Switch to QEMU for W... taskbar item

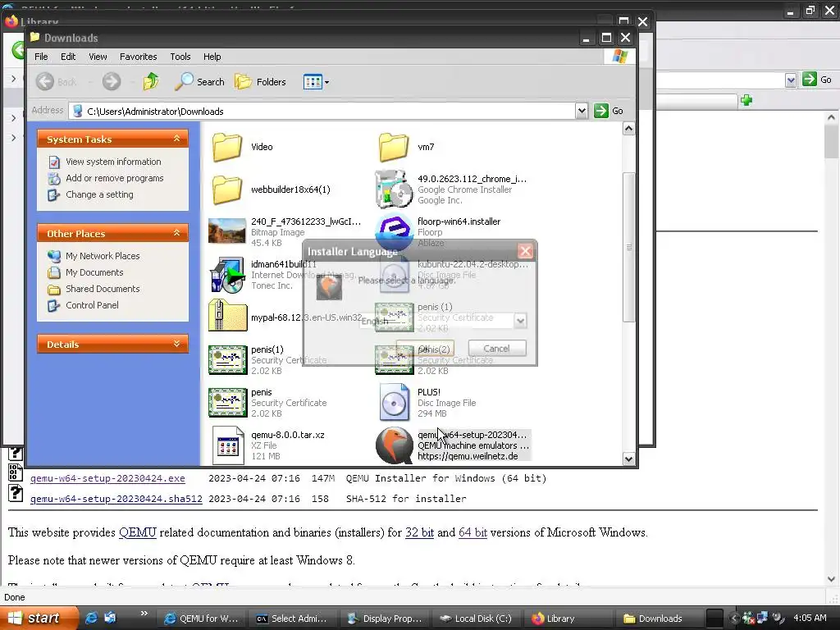click(202, 619)
